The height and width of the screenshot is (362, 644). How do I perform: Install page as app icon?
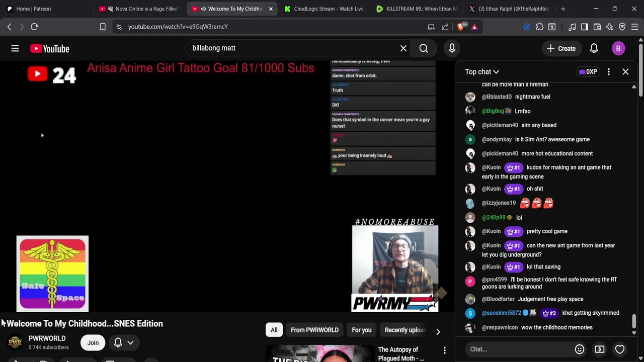click(431, 27)
